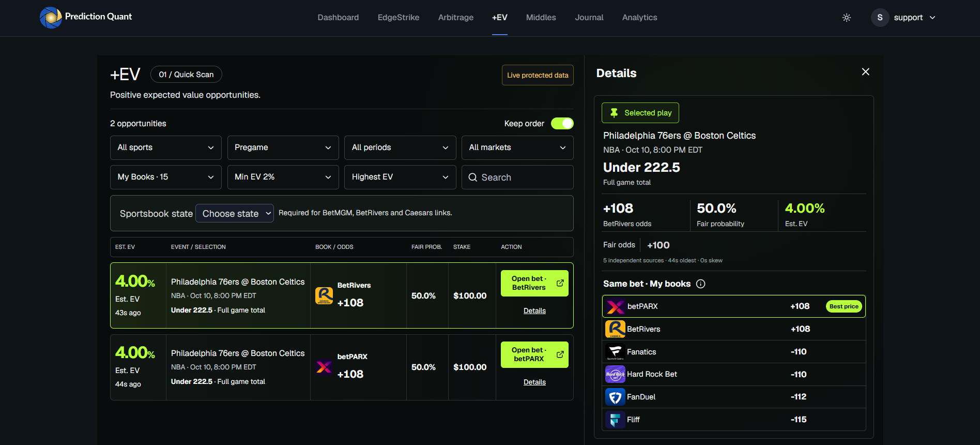The width and height of the screenshot is (980, 445).
Task: Click Open bet · BetRivers button
Action: pos(534,283)
